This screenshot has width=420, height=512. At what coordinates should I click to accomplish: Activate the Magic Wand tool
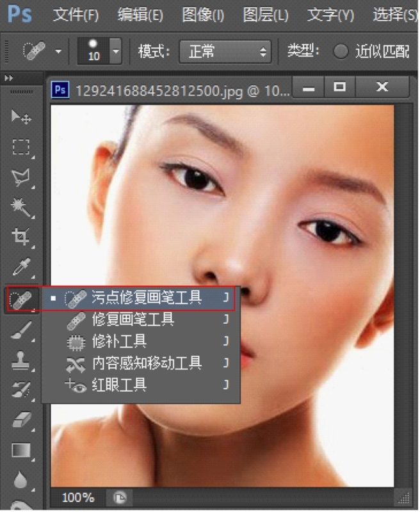tap(21, 207)
